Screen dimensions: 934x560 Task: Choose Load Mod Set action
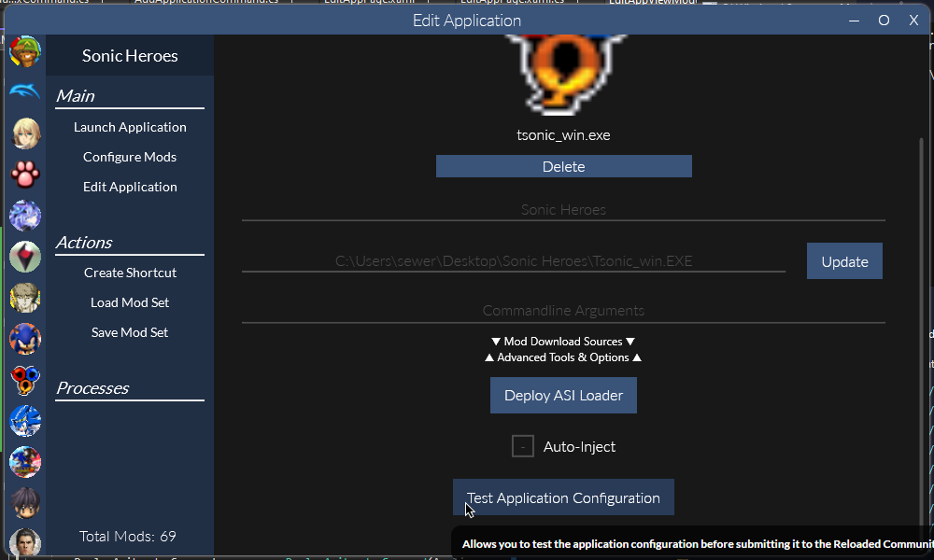click(130, 302)
